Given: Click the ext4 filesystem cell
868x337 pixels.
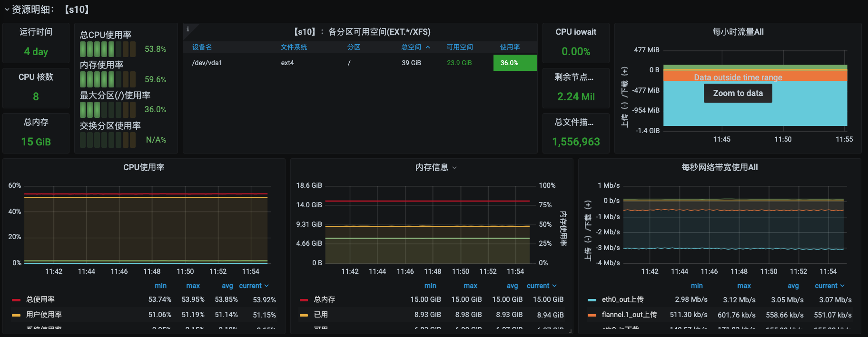Looking at the screenshot, I should click(x=287, y=63).
